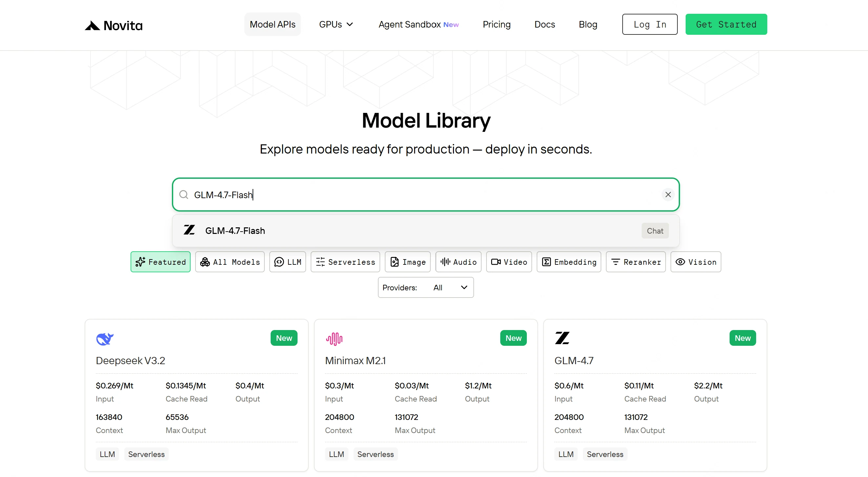Open the Docs link

tap(545, 24)
